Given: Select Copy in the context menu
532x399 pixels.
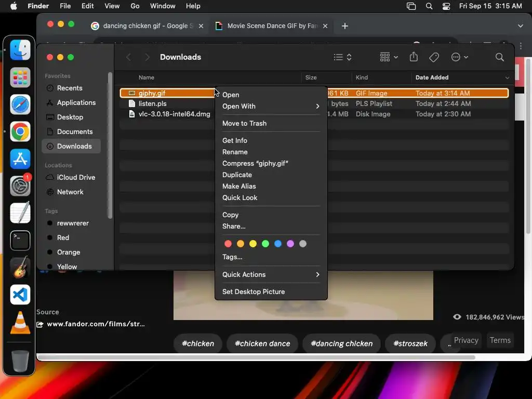Looking at the screenshot, I should tap(271, 215).
